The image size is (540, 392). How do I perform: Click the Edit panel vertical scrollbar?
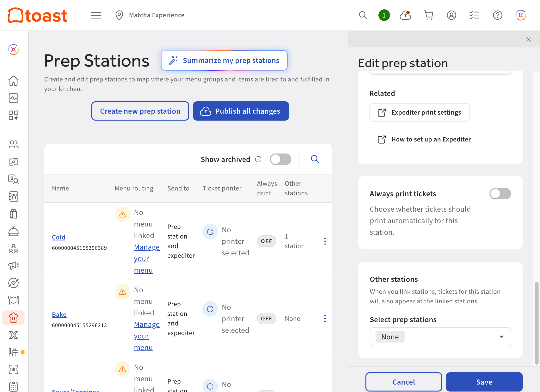pos(536,323)
